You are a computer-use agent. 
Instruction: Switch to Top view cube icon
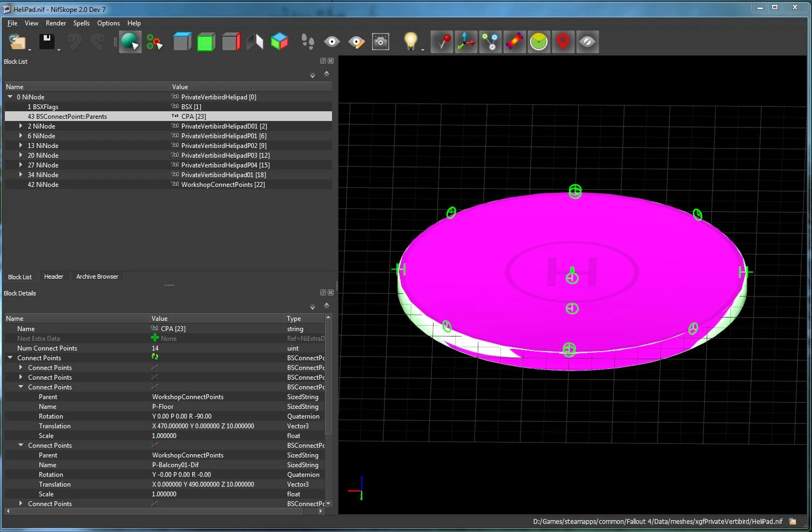tap(182, 42)
